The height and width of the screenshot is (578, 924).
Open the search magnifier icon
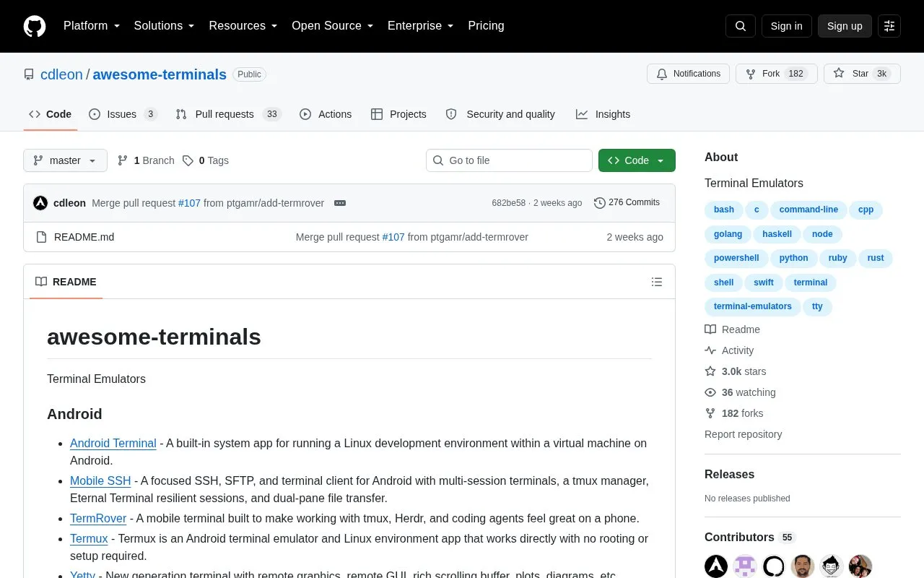coord(741,26)
